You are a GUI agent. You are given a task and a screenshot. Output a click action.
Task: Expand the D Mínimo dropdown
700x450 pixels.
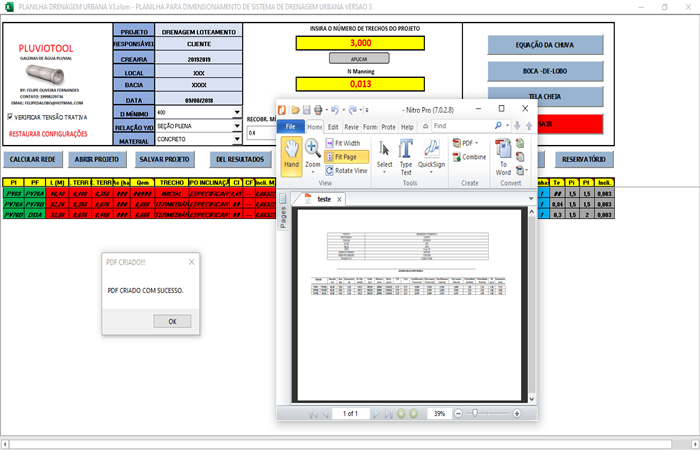[237, 113]
